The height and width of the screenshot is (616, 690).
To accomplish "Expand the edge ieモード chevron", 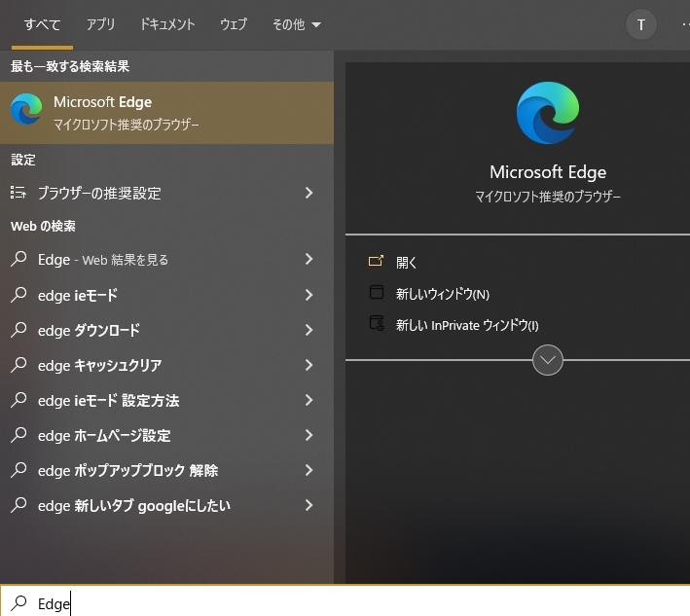I will pos(309,295).
